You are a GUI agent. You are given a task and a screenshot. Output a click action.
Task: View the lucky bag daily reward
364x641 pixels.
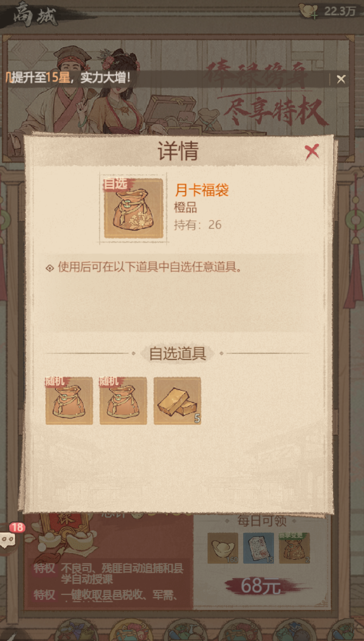point(294,548)
